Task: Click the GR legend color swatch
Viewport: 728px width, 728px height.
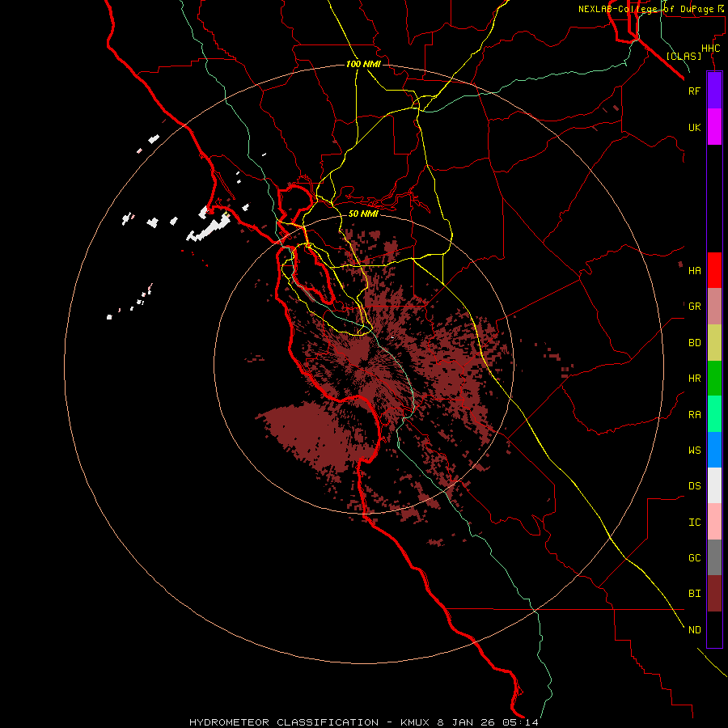Action: point(714,307)
